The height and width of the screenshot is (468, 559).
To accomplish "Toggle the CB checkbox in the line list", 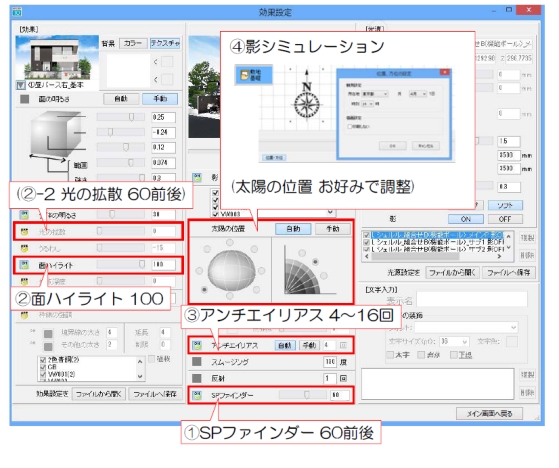I will 43,367.
